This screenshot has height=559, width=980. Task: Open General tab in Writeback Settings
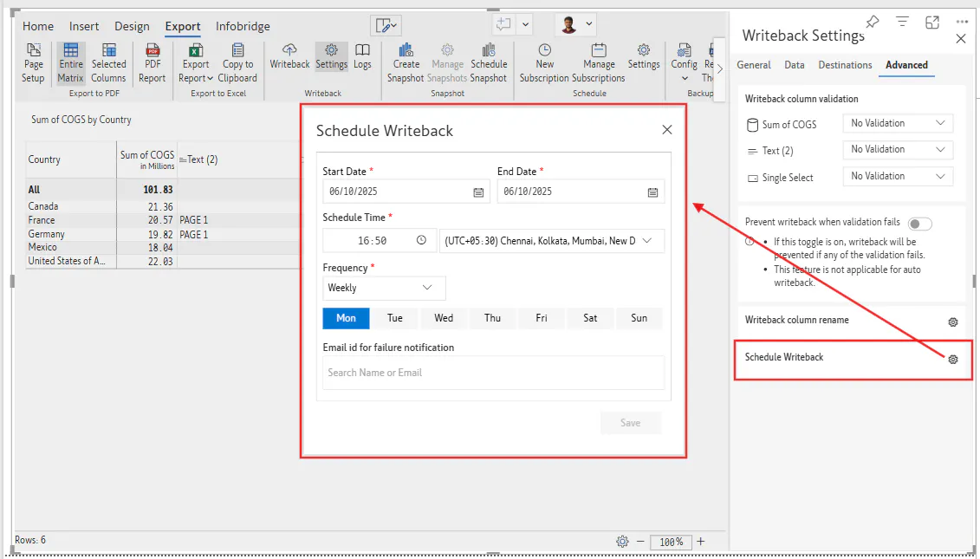pos(754,65)
